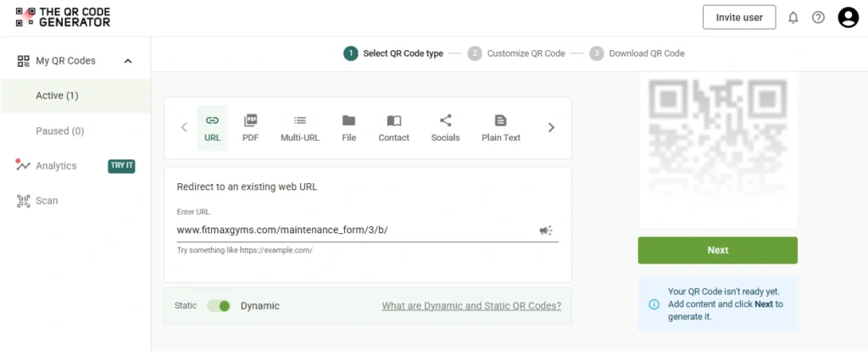Toggle the Static/Dynamic switch
This screenshot has width=868, height=351.
[219, 305]
